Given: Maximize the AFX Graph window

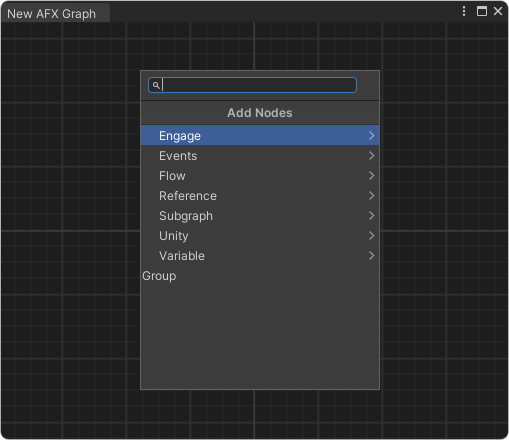Looking at the screenshot, I should tap(482, 11).
